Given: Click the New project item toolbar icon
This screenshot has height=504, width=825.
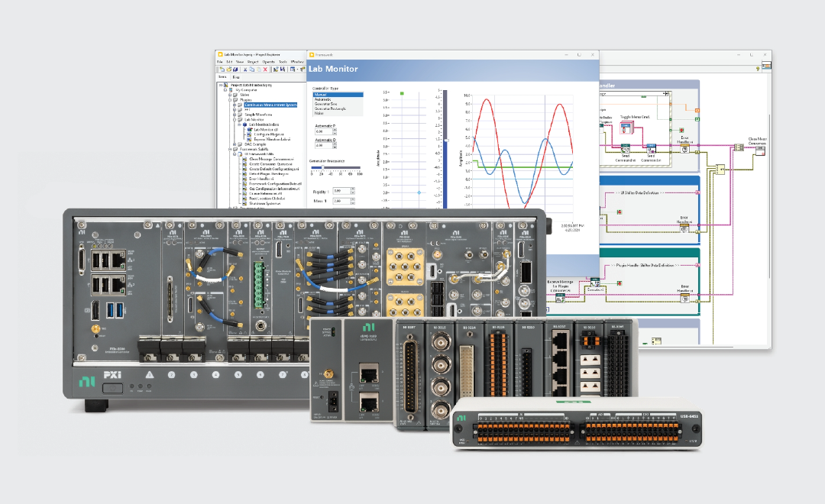Looking at the screenshot, I should point(222,69).
